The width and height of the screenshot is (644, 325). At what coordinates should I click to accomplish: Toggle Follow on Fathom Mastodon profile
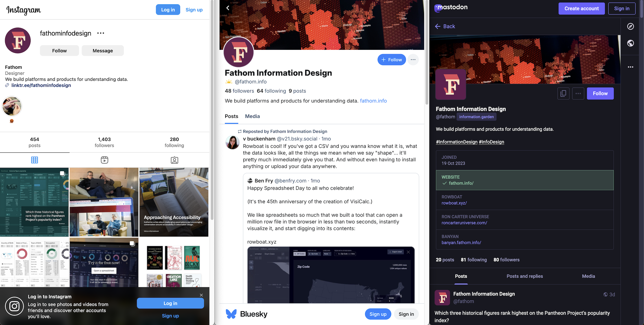pyautogui.click(x=600, y=93)
